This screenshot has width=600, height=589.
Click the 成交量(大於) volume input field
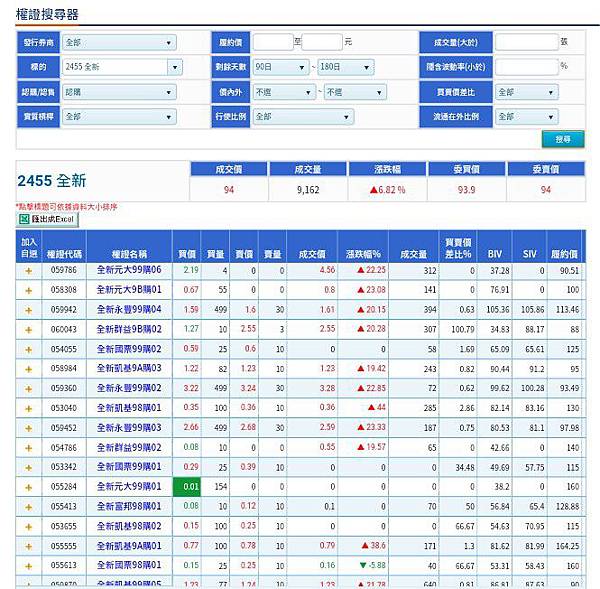[527, 42]
